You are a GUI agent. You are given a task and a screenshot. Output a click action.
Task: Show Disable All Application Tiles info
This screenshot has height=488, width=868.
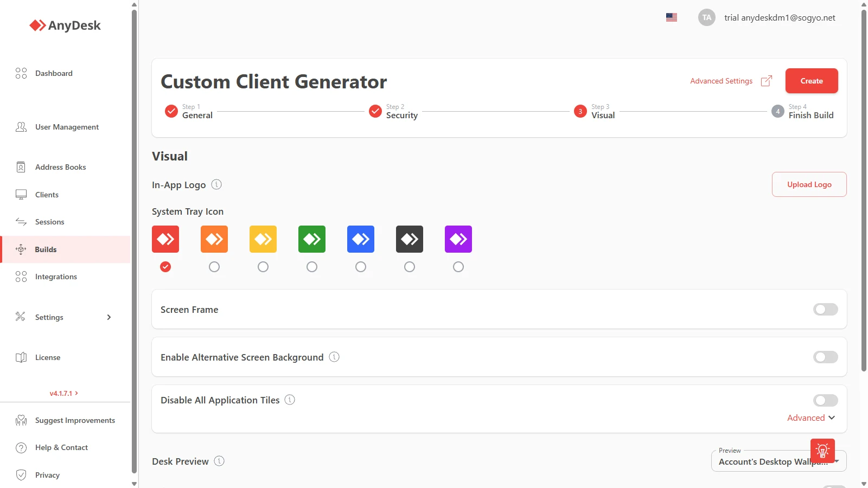pos(290,400)
